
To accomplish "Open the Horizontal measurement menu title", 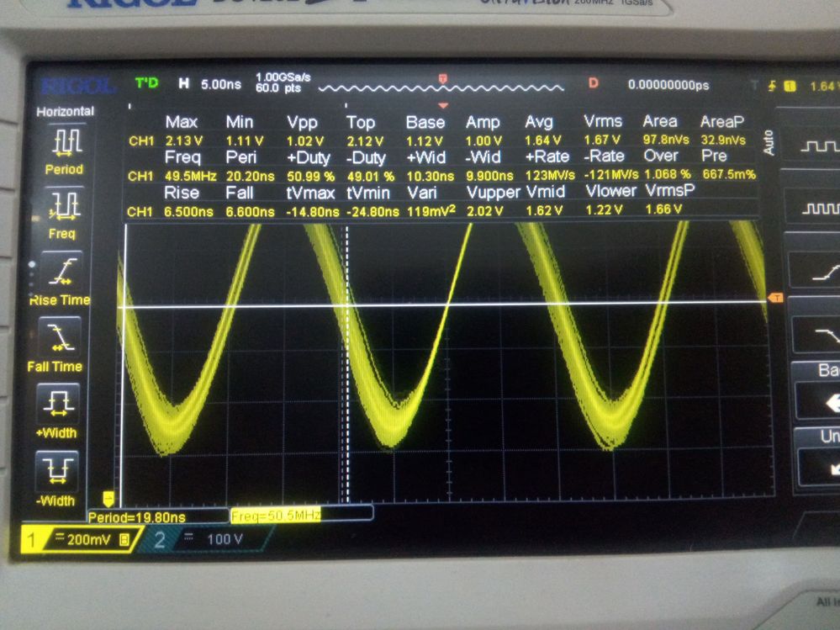I will pos(65,111).
